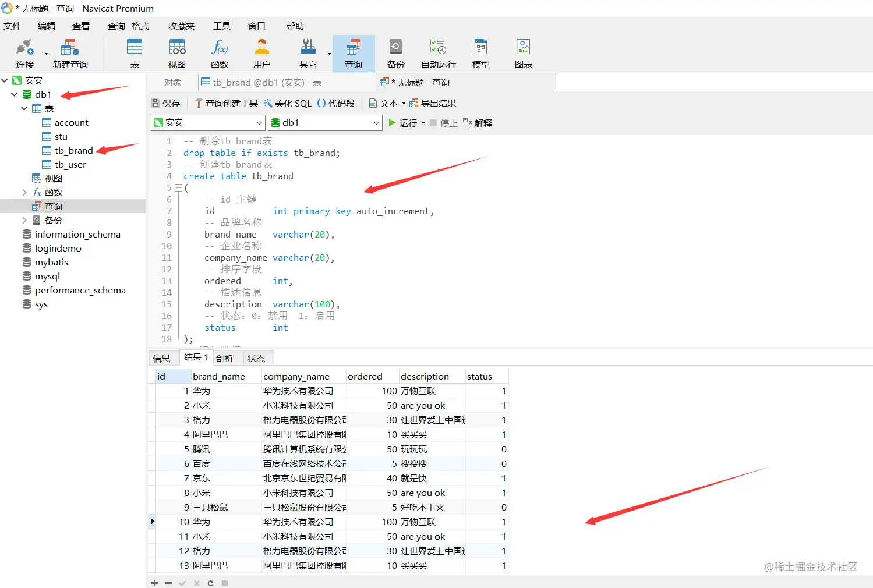The width and height of the screenshot is (873, 588).
Task: Discard changes with the X icon
Action: click(196, 583)
